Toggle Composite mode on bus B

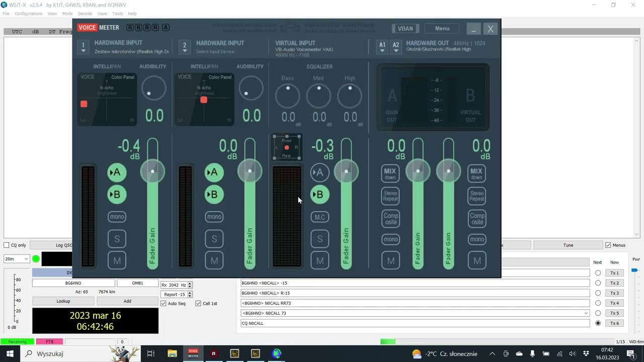tap(476, 219)
